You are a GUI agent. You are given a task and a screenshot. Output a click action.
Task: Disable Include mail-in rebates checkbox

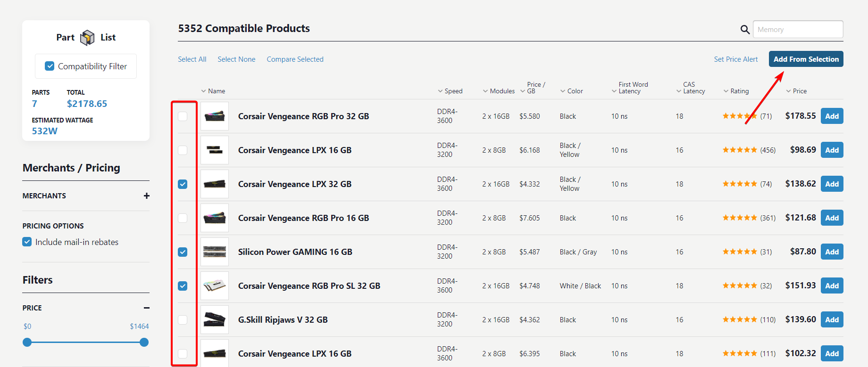[x=27, y=242]
